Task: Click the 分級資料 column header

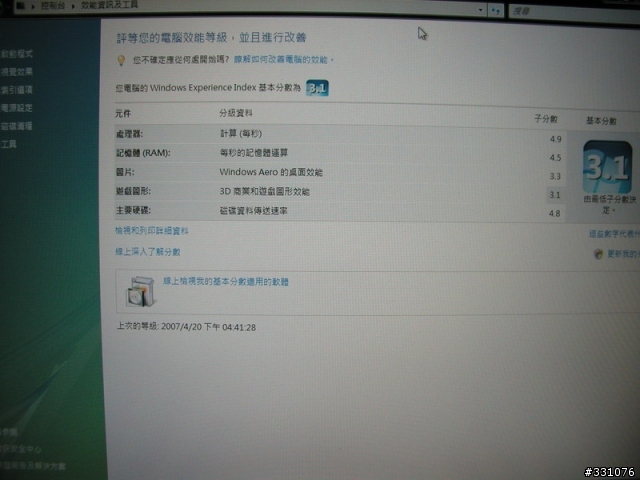Action: pyautogui.click(x=236, y=113)
